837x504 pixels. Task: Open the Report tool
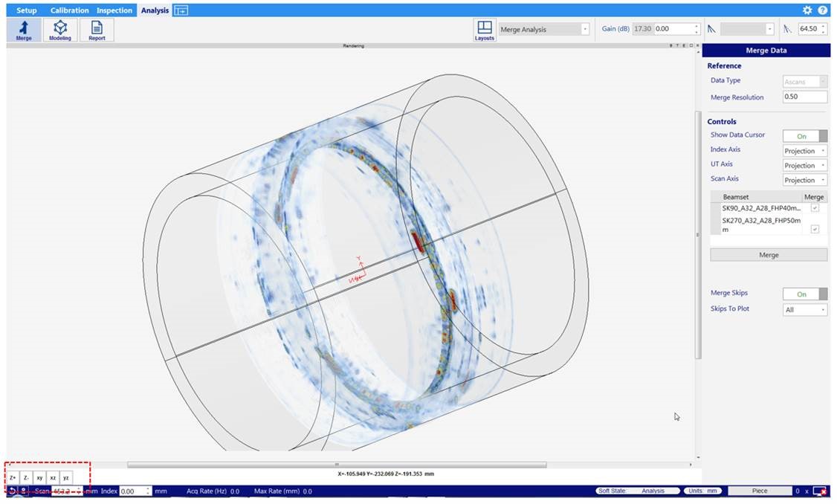97,30
